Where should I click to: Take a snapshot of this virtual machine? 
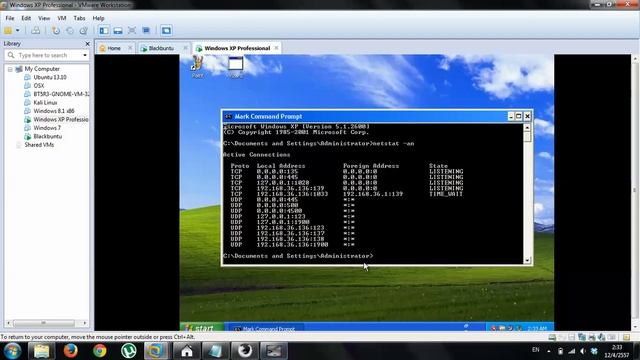tap(56, 31)
